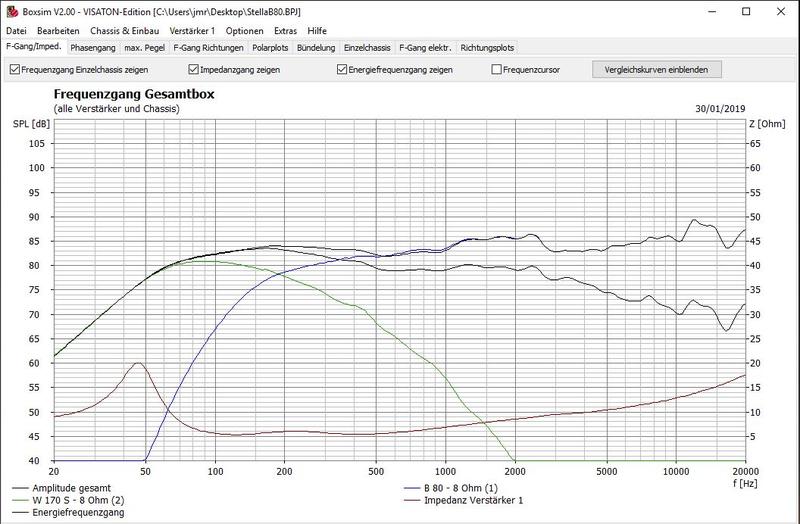
Task: Switch to the Polarplots tab
Action: pyautogui.click(x=270, y=47)
